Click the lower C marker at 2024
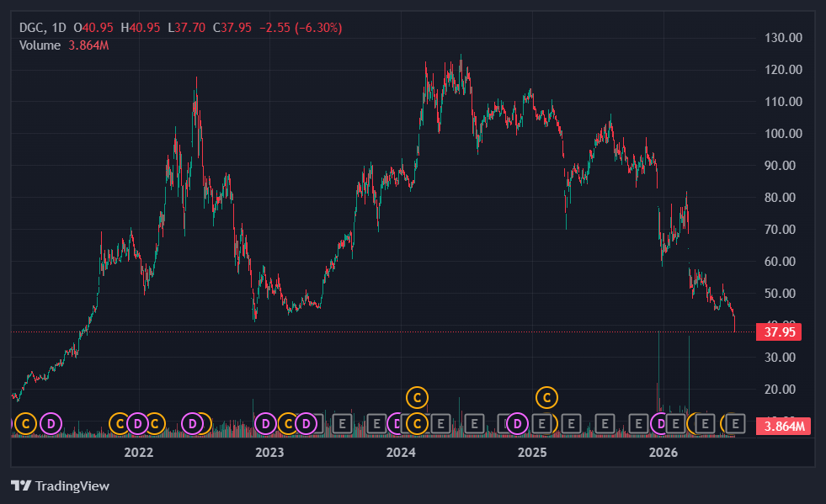 [417, 423]
